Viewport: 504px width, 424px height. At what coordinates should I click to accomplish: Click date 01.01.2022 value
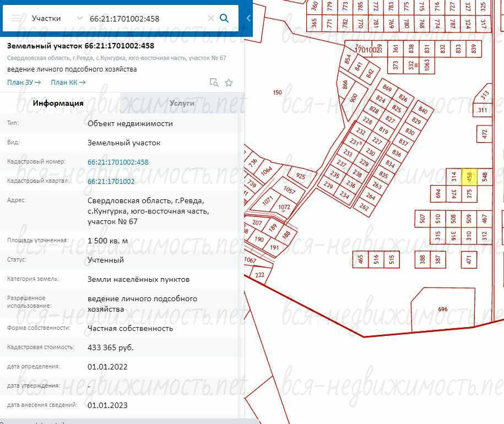tap(107, 367)
